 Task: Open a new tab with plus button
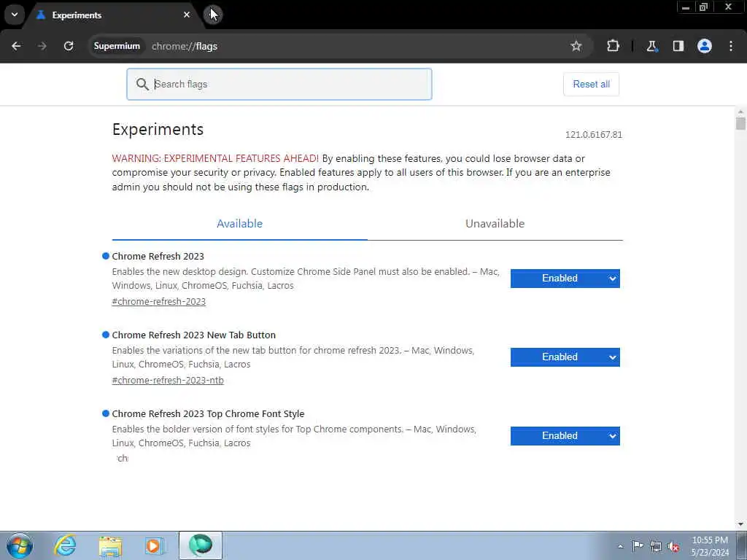(x=212, y=15)
